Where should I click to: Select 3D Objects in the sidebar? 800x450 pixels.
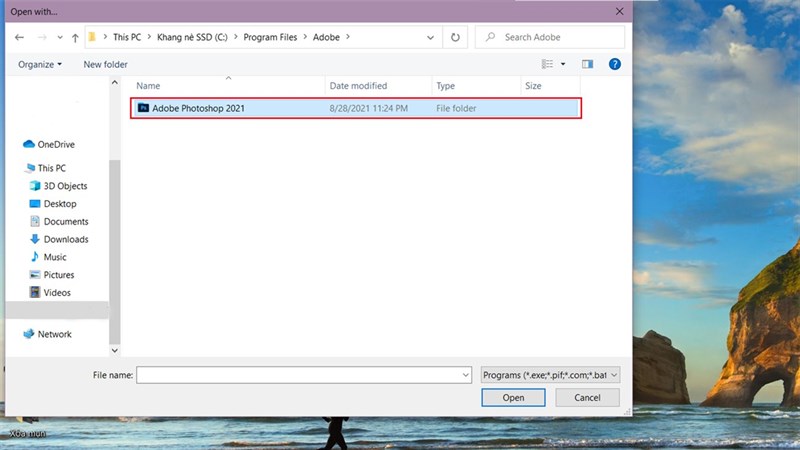65,186
